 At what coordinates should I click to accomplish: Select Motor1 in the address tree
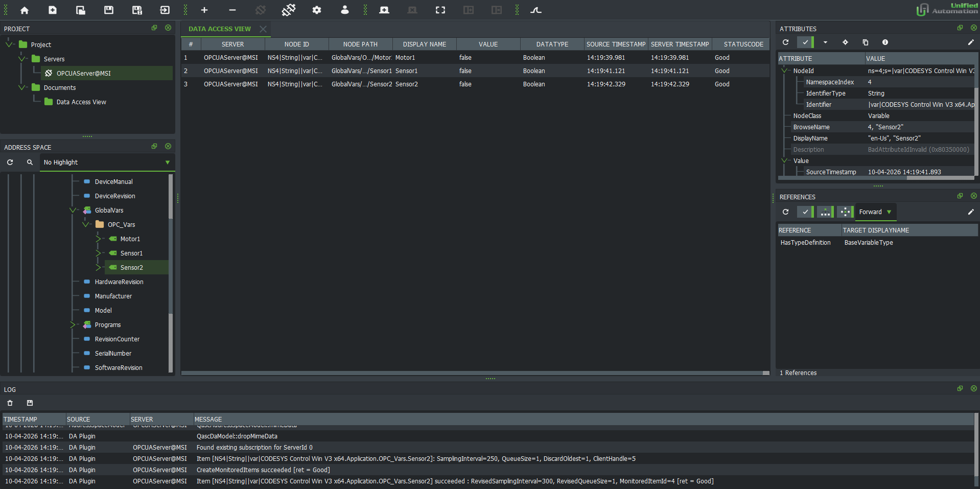[130, 239]
